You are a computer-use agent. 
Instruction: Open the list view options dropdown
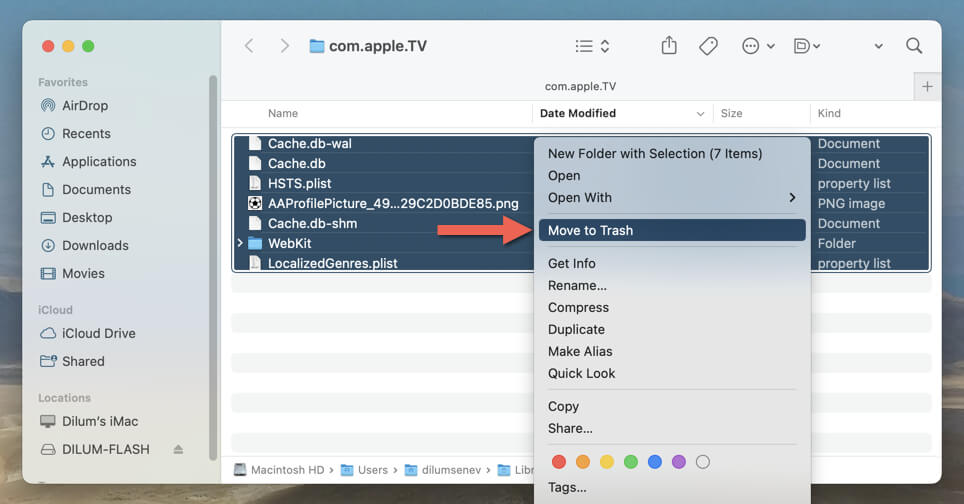592,46
